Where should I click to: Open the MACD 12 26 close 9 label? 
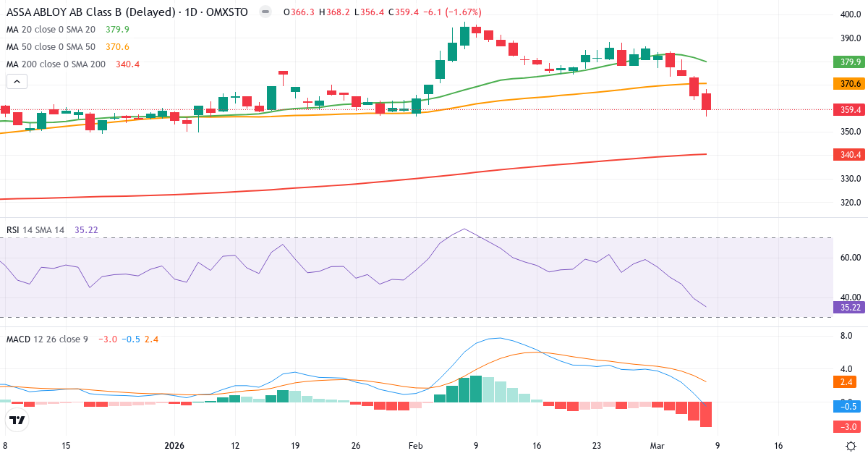point(47,338)
